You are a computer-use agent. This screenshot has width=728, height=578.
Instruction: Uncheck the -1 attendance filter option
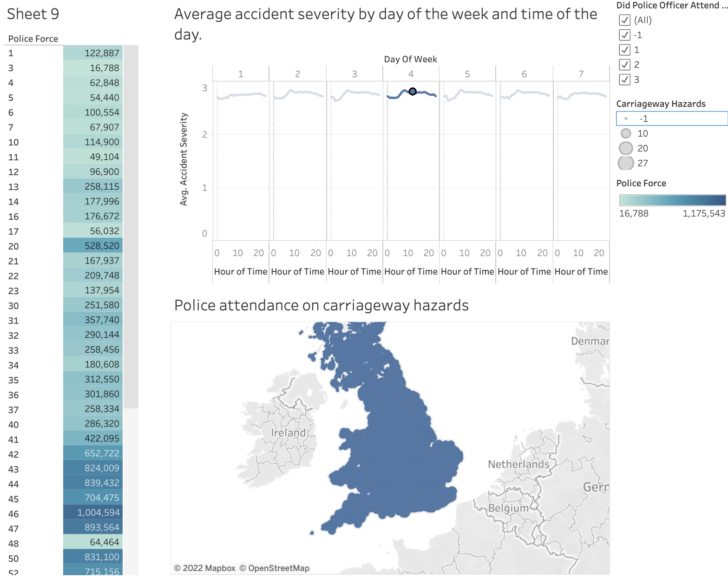tap(624, 35)
